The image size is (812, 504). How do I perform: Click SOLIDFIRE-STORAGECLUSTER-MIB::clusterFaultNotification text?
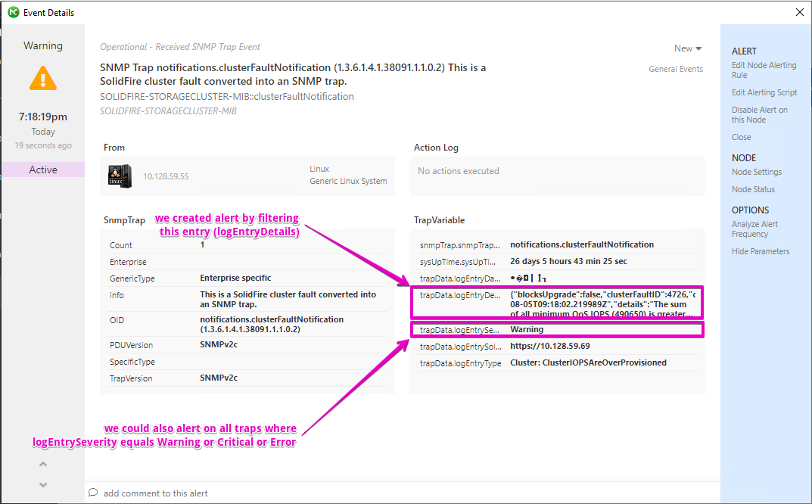coord(227,97)
